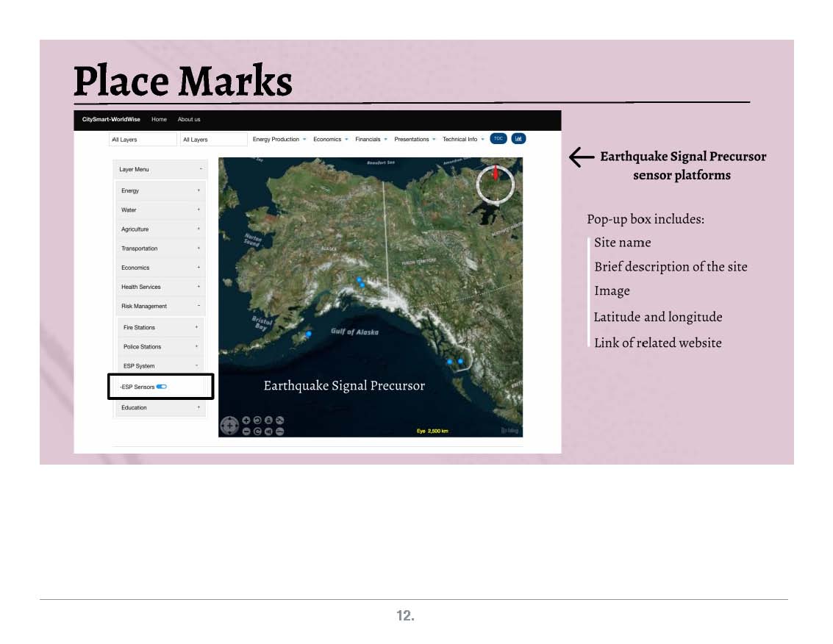Screen dimensions: 833x644
Task: Click the zoom in plus map control
Action: click(247, 421)
